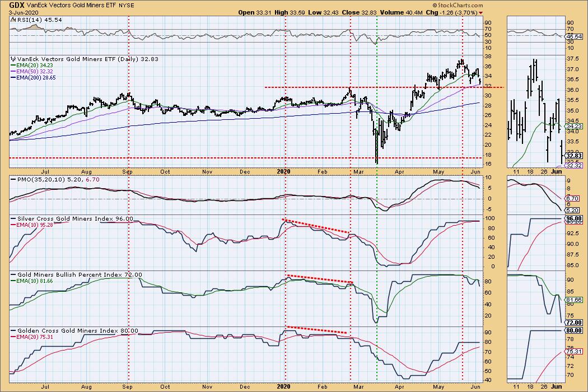Viewport: 588px width, 392px height.
Task: Click the Low 32.43 value
Action: click(322, 12)
